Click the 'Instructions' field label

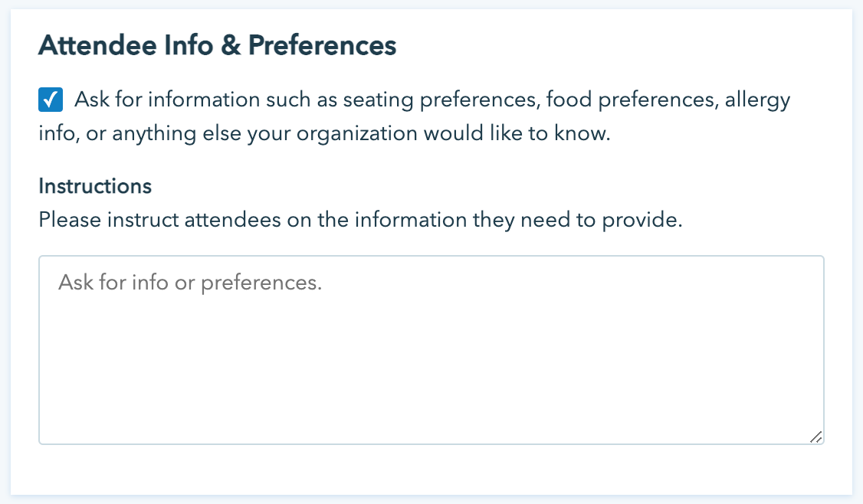point(95,186)
